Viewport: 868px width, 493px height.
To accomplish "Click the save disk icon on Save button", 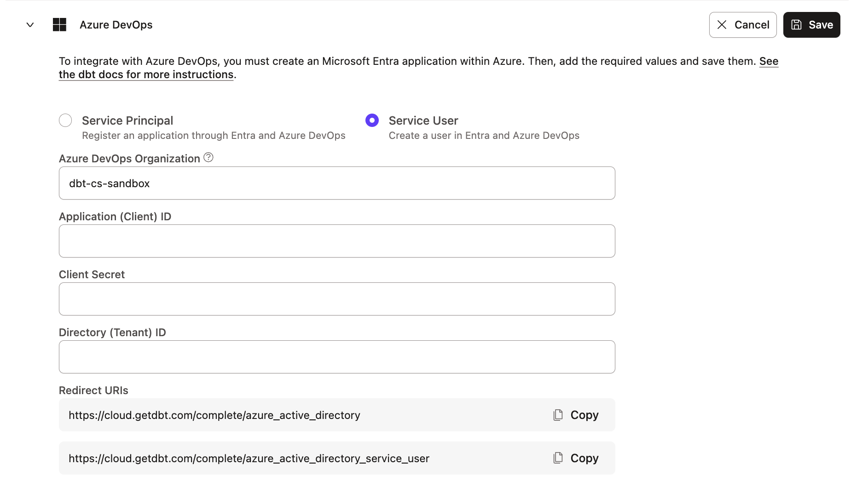I will [796, 25].
